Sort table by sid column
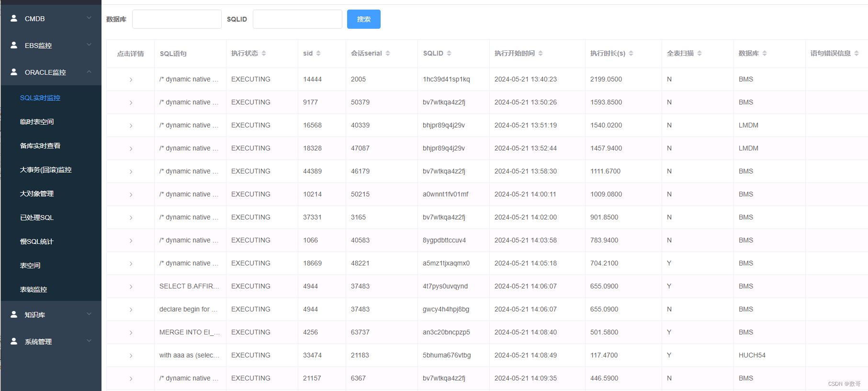The width and height of the screenshot is (868, 391). [318, 53]
